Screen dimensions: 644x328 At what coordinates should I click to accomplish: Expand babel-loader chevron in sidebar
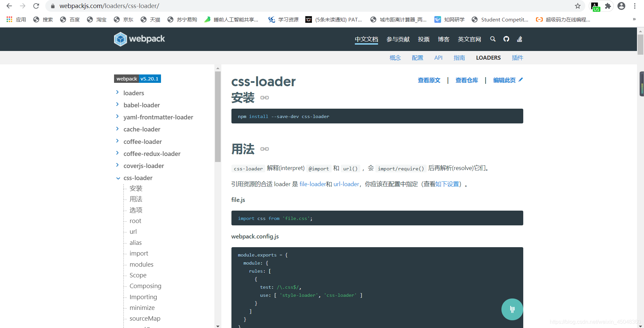point(117,104)
